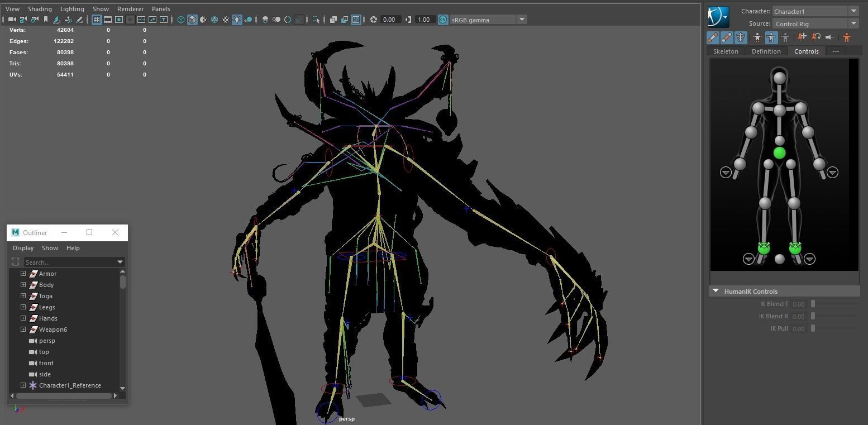Click the Image Plane icon
The width and height of the screenshot is (868, 425).
tap(57, 20)
